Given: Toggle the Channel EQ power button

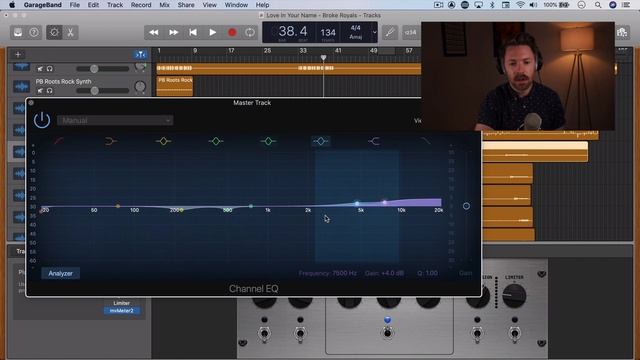Looking at the screenshot, I should point(42,120).
